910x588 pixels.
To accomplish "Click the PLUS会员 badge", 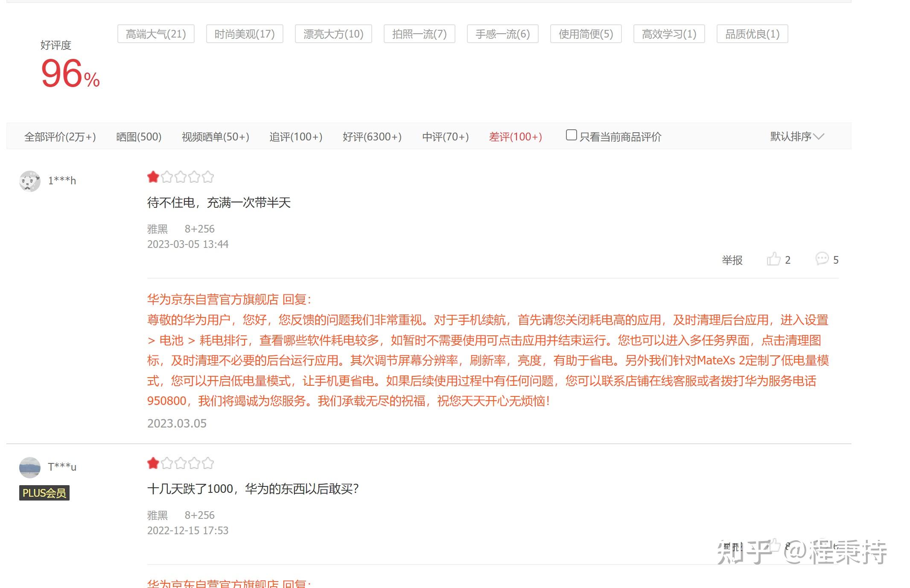I will click(x=44, y=493).
